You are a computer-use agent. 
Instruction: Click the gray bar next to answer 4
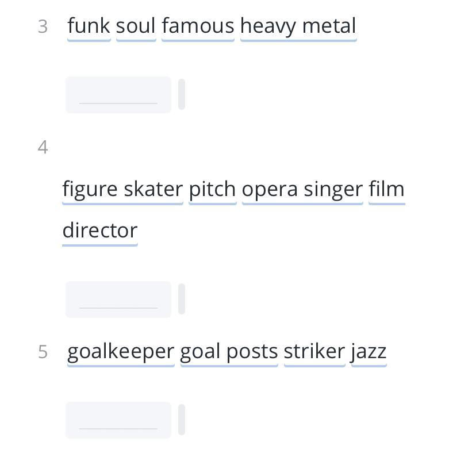point(182,300)
